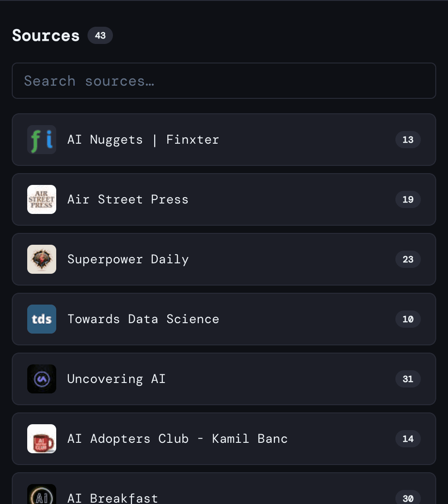Select the Superpower Daily source label
The image size is (448, 504).
(128, 259)
